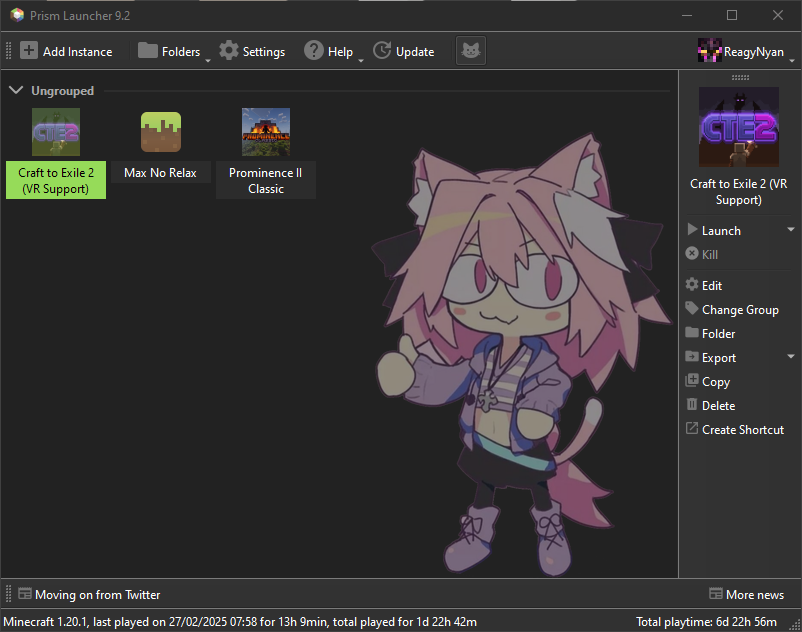Select the Max No Relax instance icon
The width and height of the screenshot is (802, 632).
point(161,132)
